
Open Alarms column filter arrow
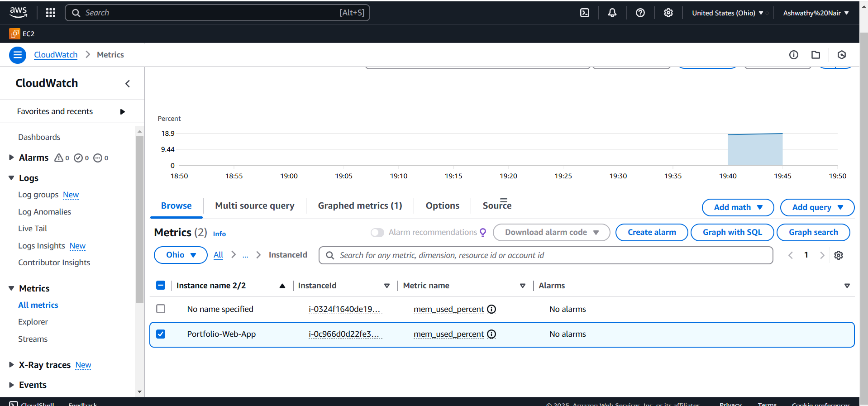tap(847, 286)
